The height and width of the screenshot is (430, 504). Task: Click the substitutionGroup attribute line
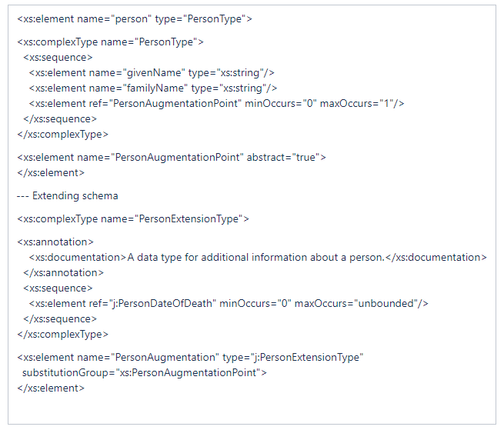(x=145, y=373)
